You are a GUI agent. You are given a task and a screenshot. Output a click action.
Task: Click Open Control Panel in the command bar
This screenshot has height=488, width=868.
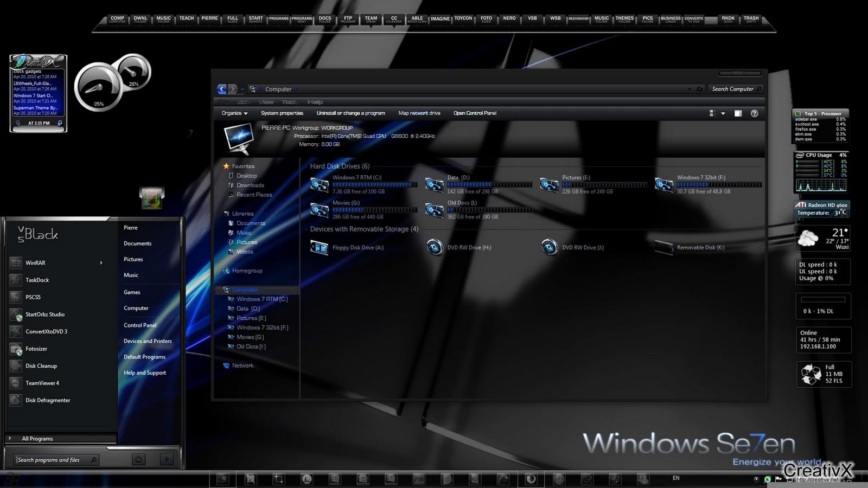point(475,113)
